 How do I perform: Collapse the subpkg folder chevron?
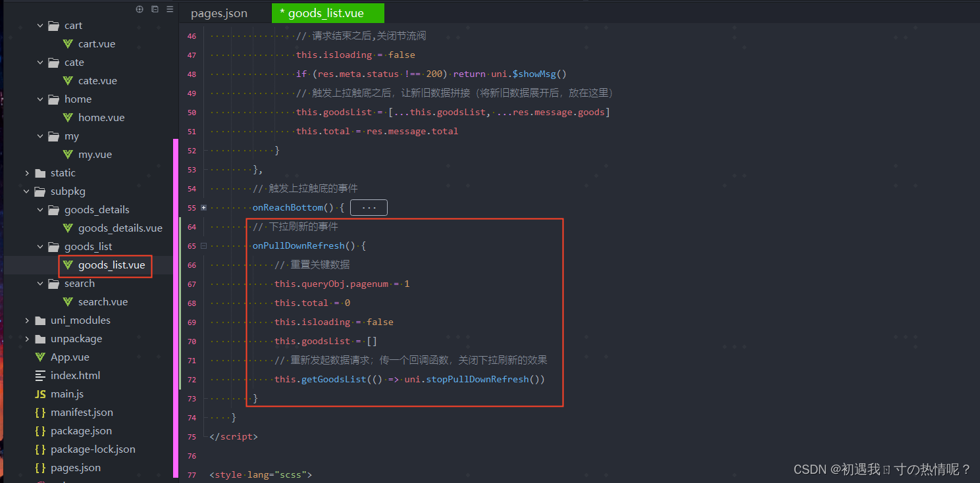(x=26, y=191)
